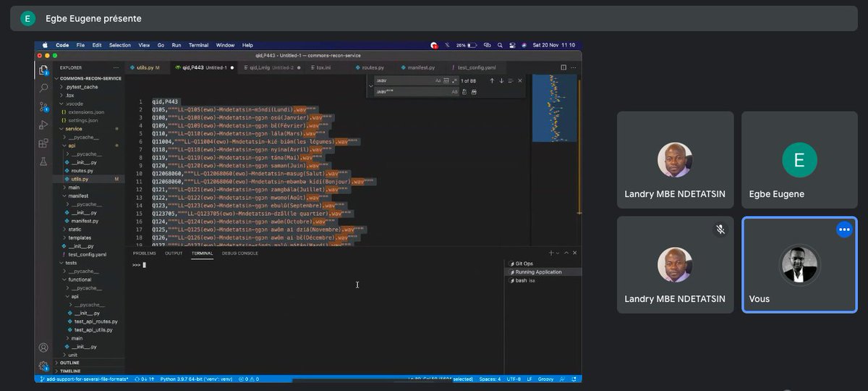868x391 pixels.
Task: Expand the TIMELINE section
Action: coord(70,371)
